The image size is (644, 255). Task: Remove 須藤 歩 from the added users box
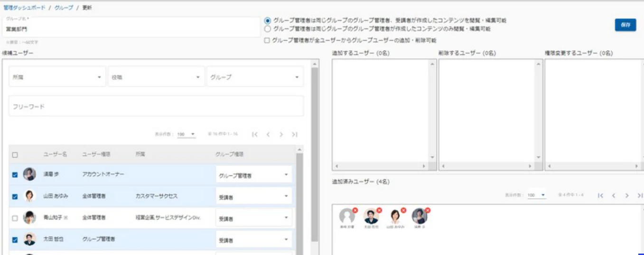[x=428, y=210]
